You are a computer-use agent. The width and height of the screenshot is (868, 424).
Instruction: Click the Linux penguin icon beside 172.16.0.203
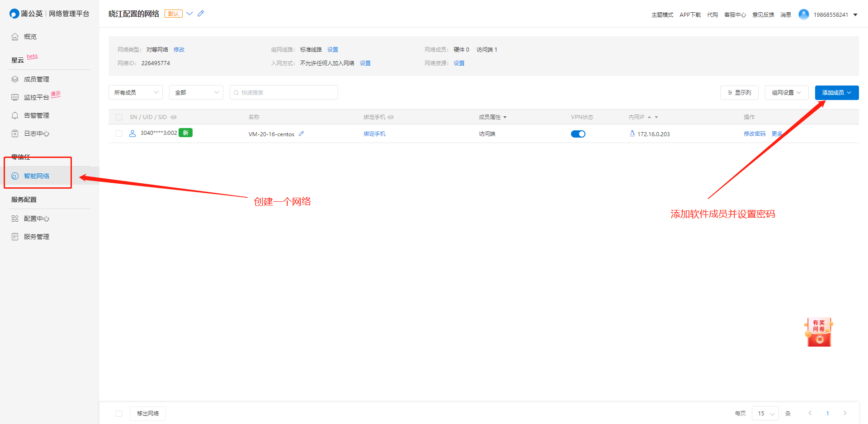tap(632, 133)
